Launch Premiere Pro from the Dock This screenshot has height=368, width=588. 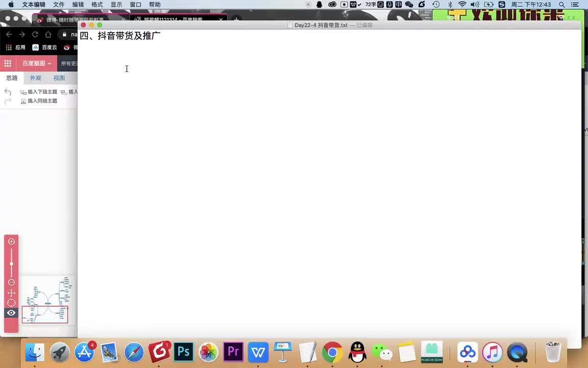pyautogui.click(x=233, y=352)
